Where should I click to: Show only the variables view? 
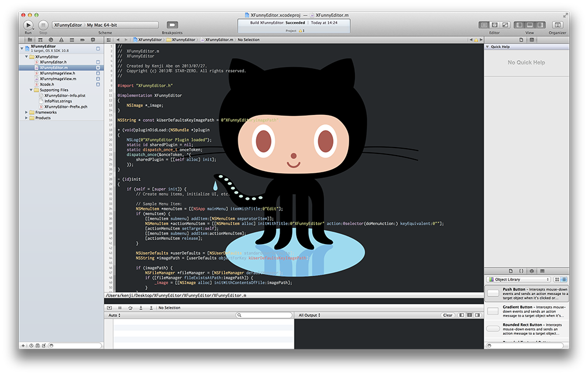(462, 315)
